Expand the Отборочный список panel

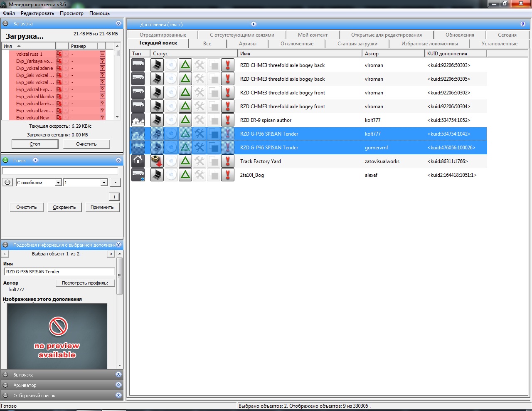(118, 396)
